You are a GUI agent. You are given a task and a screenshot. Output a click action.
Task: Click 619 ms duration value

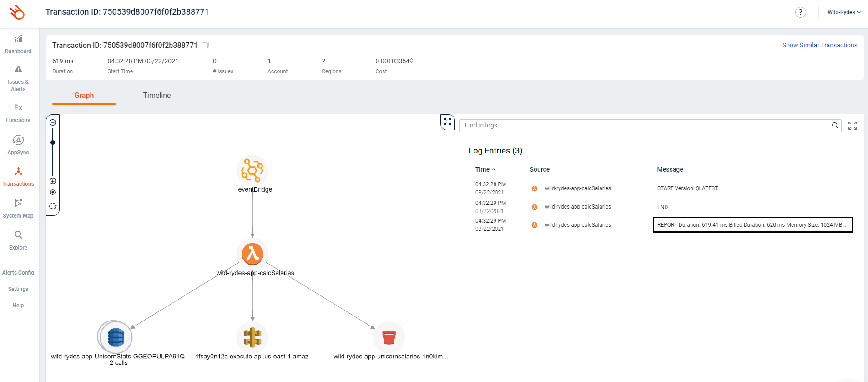click(x=63, y=61)
